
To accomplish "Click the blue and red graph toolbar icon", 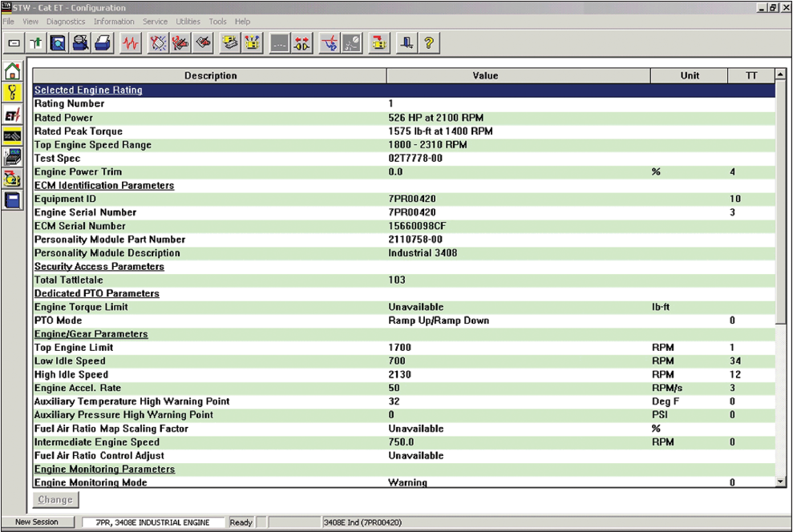I will pos(330,43).
